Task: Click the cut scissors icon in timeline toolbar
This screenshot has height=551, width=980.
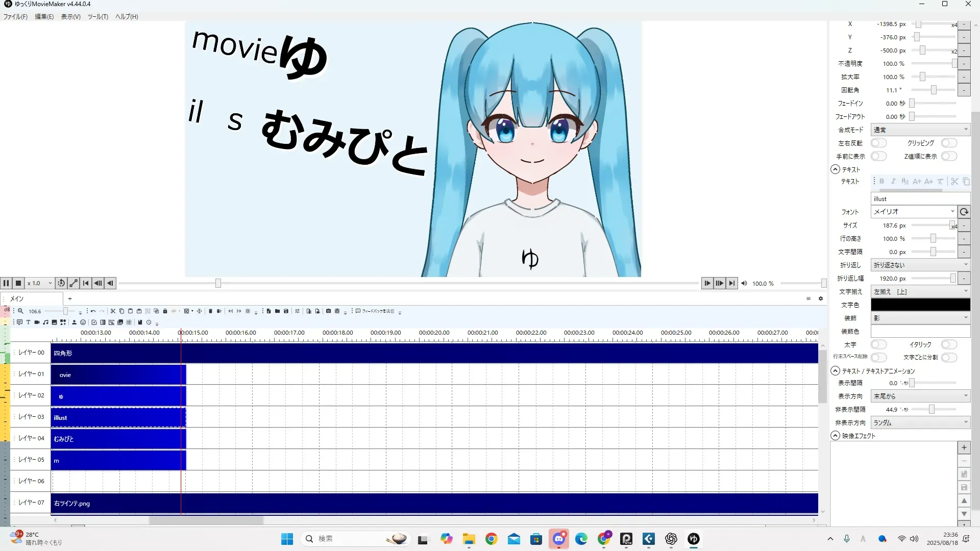Action: point(113,311)
